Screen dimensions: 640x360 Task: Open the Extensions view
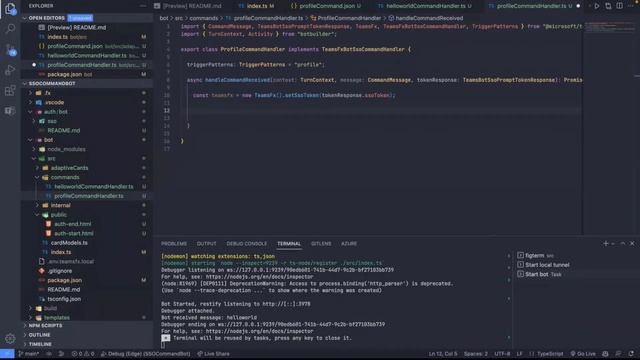click(10, 91)
